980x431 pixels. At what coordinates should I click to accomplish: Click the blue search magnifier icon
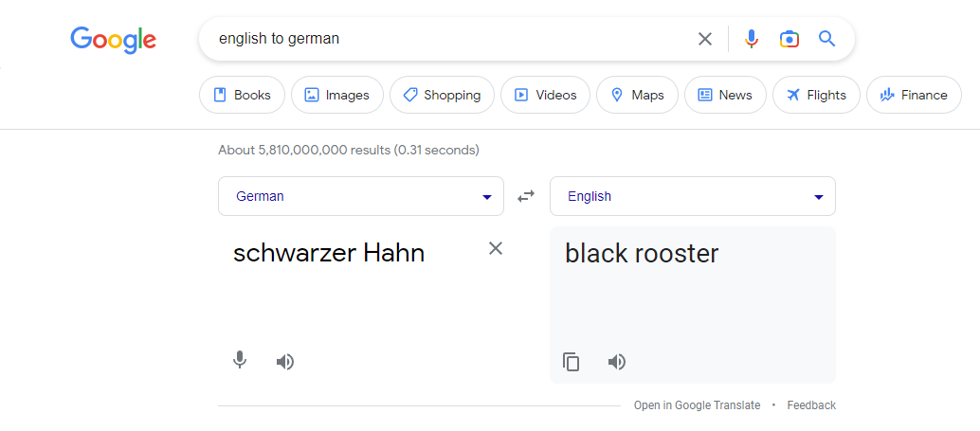(x=826, y=39)
